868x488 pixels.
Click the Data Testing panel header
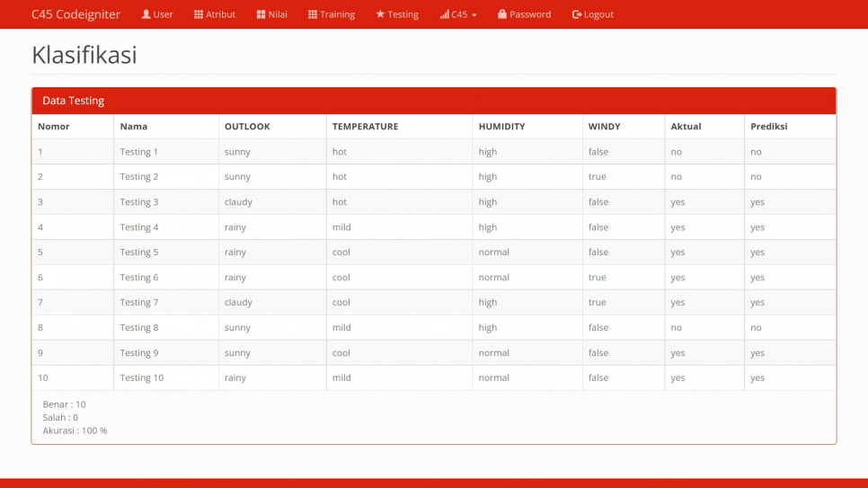[x=433, y=101]
